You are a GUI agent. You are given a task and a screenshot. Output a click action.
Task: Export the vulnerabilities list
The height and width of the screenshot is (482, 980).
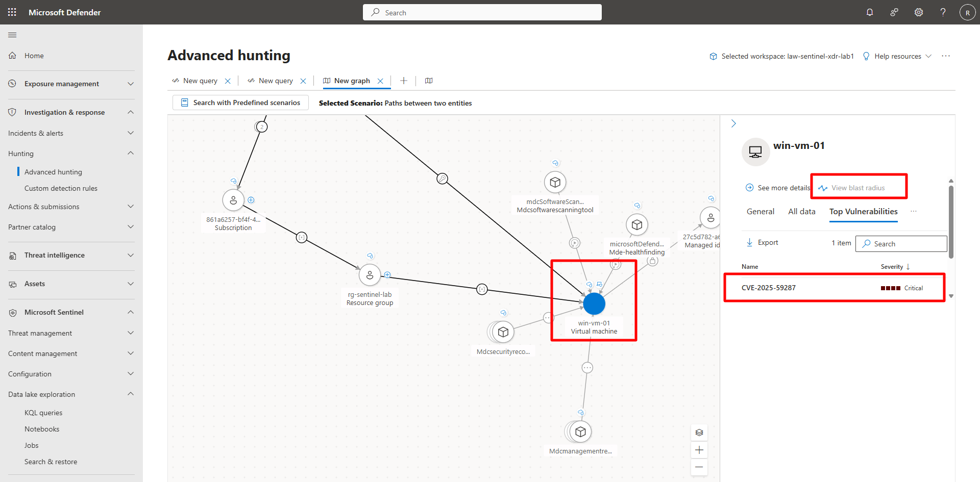point(762,242)
